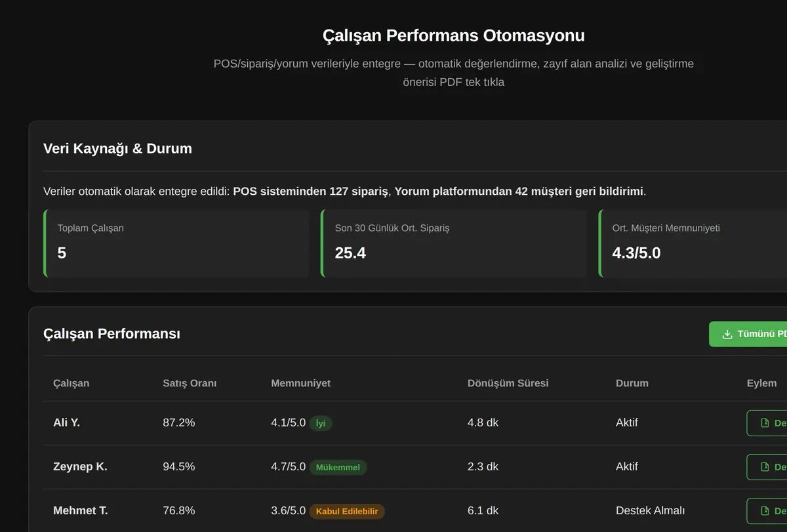
Task: Click the 94.5% sales rate value
Action: click(178, 467)
